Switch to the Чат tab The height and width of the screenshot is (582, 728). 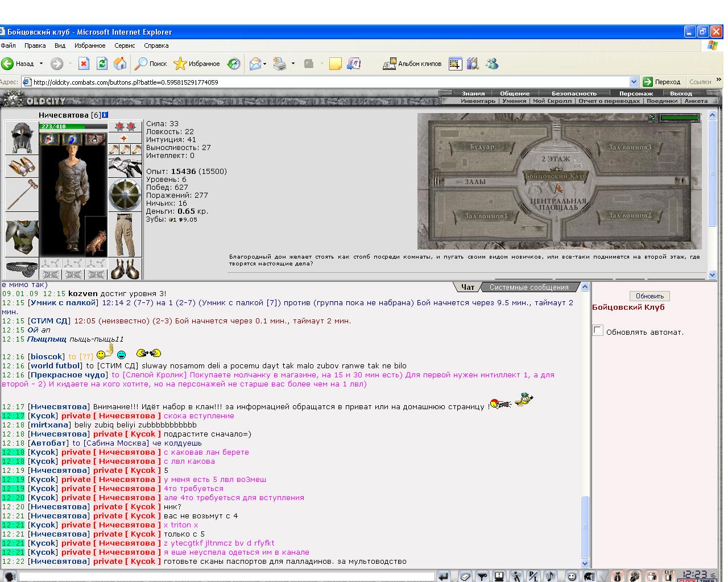tap(468, 287)
